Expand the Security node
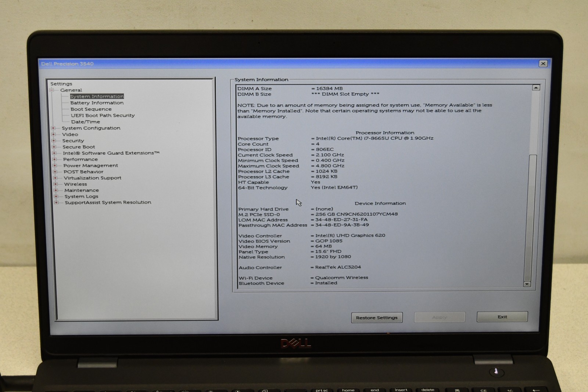The width and height of the screenshot is (588, 392). point(54,141)
